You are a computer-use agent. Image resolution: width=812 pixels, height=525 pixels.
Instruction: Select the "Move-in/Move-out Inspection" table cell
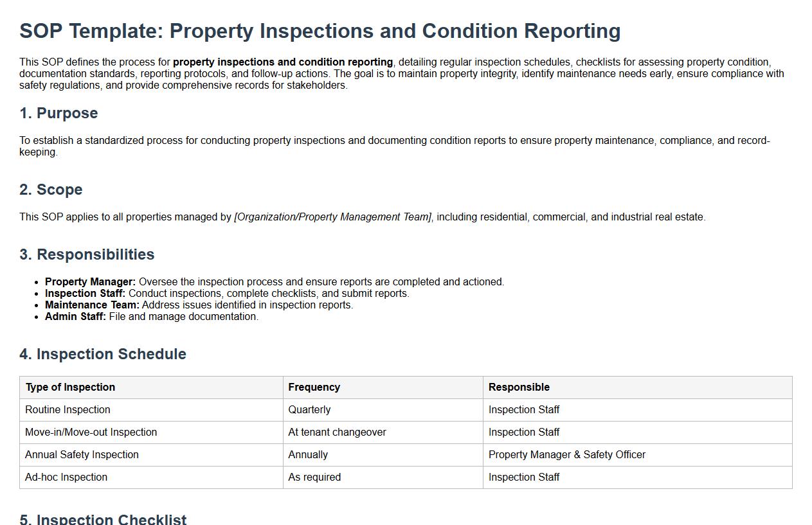click(91, 432)
